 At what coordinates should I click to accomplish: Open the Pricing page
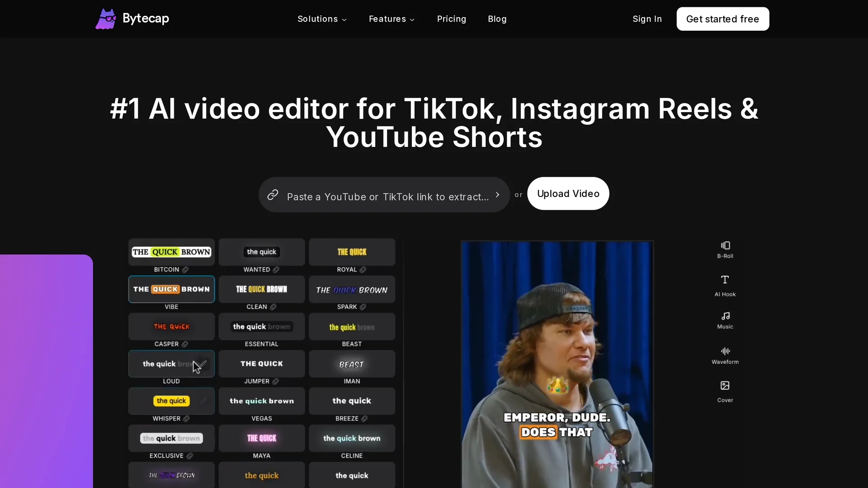(x=451, y=19)
